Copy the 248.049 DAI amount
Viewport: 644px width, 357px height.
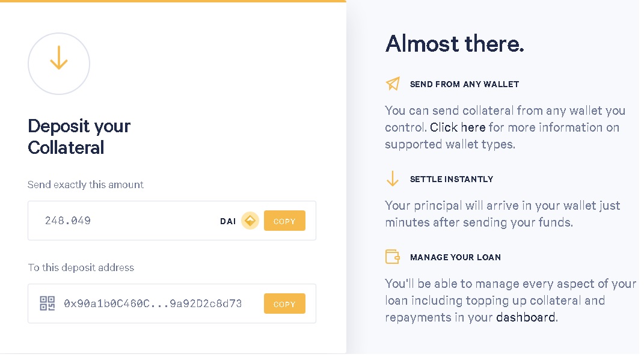[x=284, y=221]
